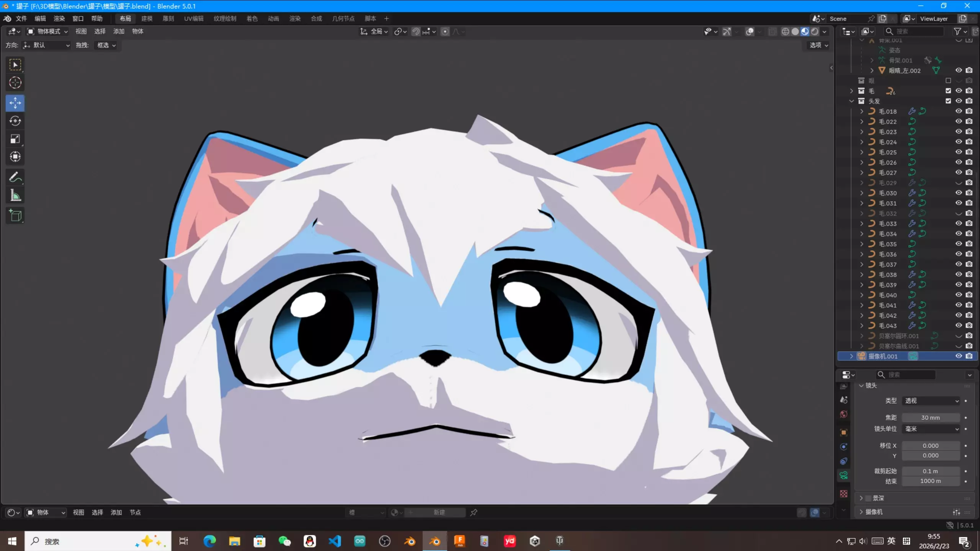Select the Move tool in toolbar
Screen dimensions: 980x551
(x=15, y=103)
